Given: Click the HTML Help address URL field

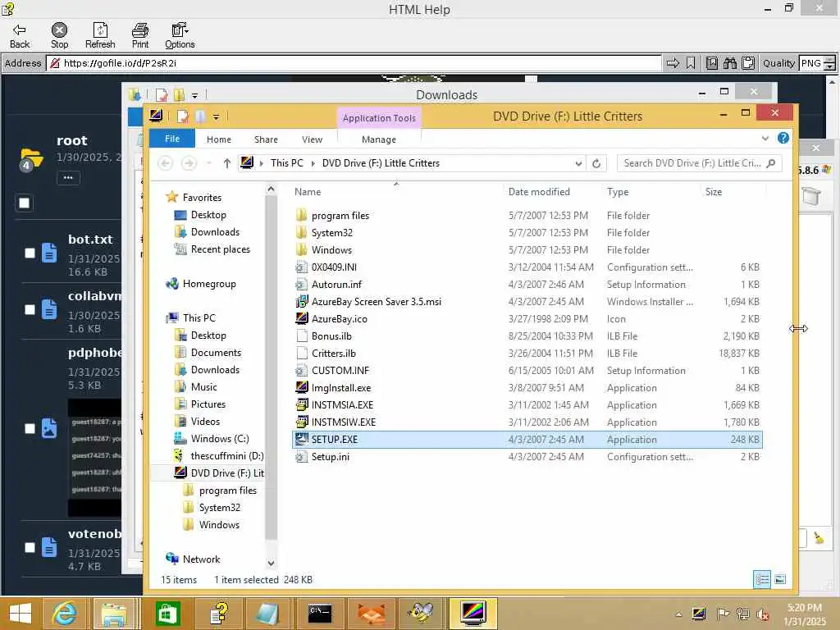Looking at the screenshot, I should 354,63.
